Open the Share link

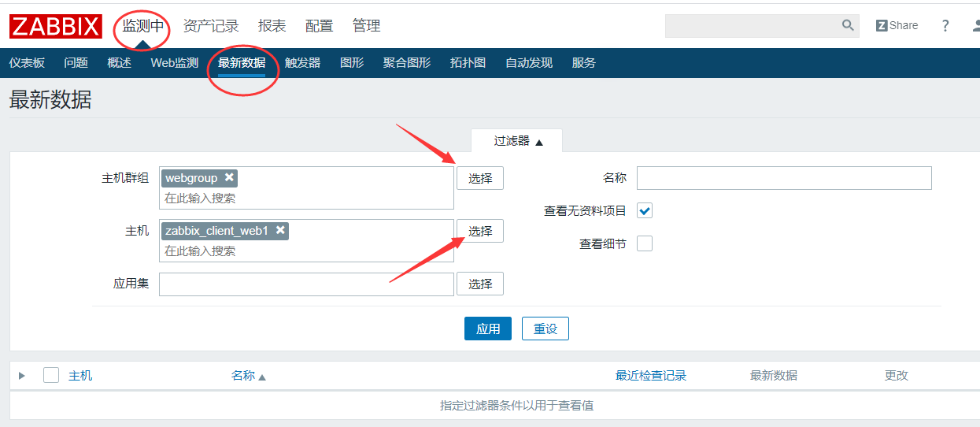(897, 25)
